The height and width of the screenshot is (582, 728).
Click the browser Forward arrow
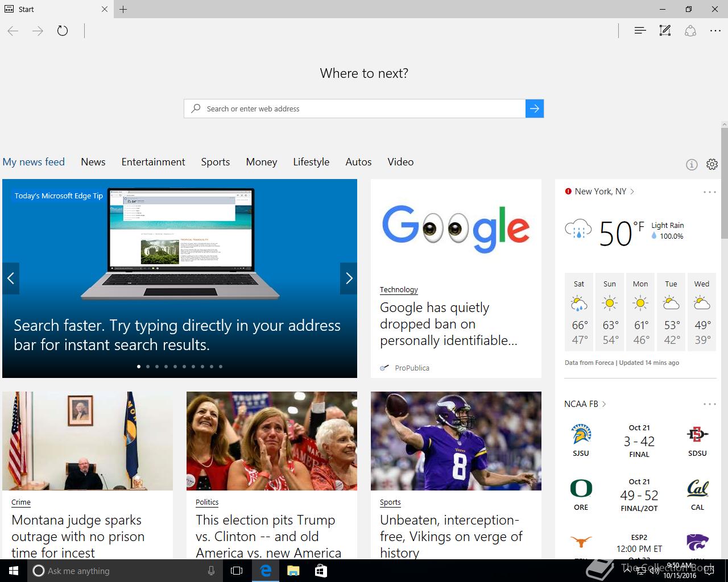[x=38, y=31]
